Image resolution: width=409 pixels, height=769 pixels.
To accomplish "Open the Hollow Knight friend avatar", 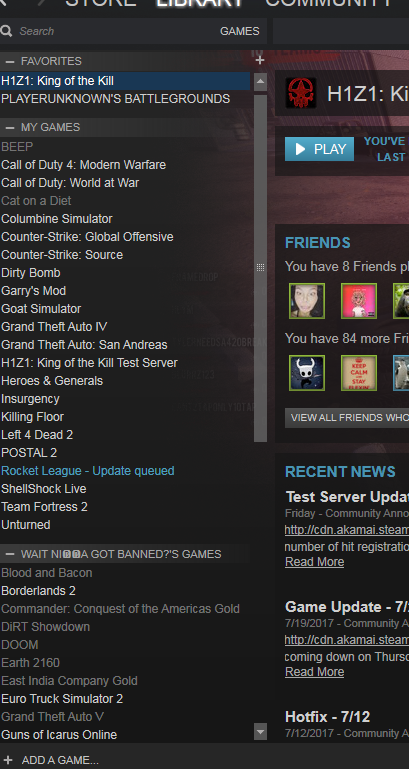I will coord(307,373).
